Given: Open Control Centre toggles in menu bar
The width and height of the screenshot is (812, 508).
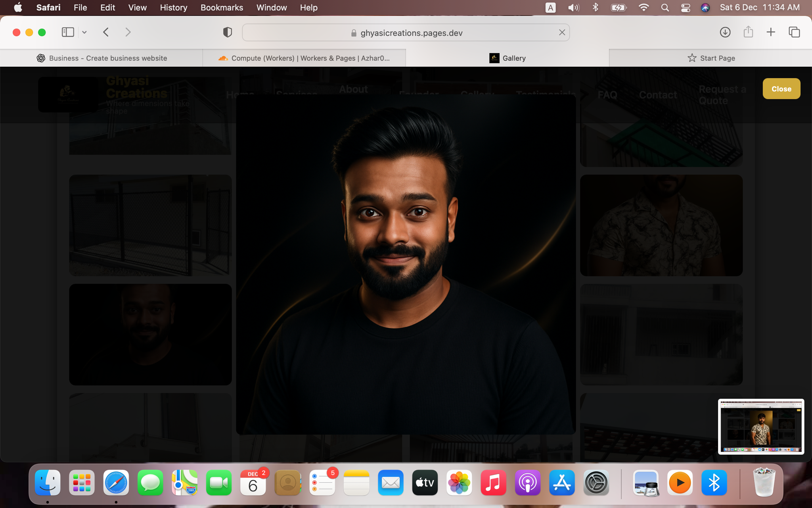Looking at the screenshot, I should (686, 8).
